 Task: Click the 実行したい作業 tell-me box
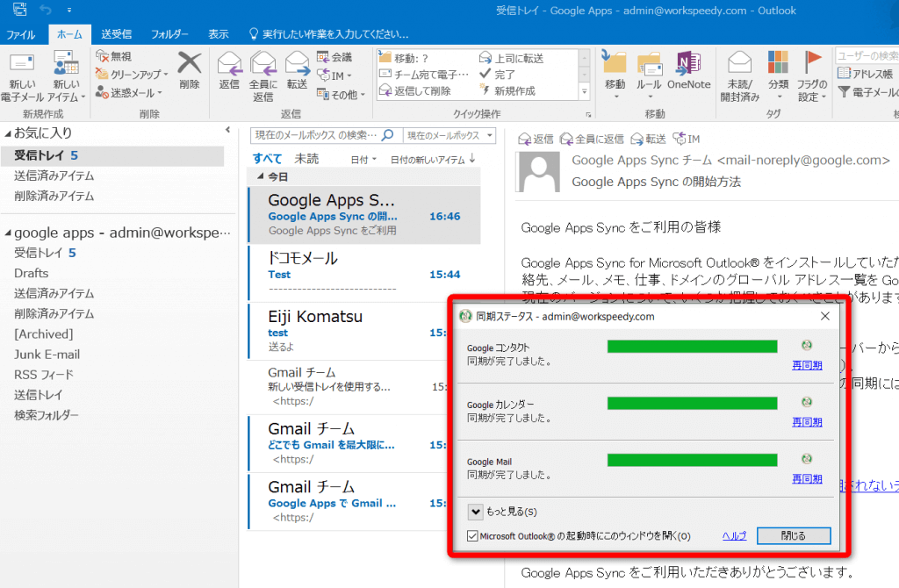point(328,34)
